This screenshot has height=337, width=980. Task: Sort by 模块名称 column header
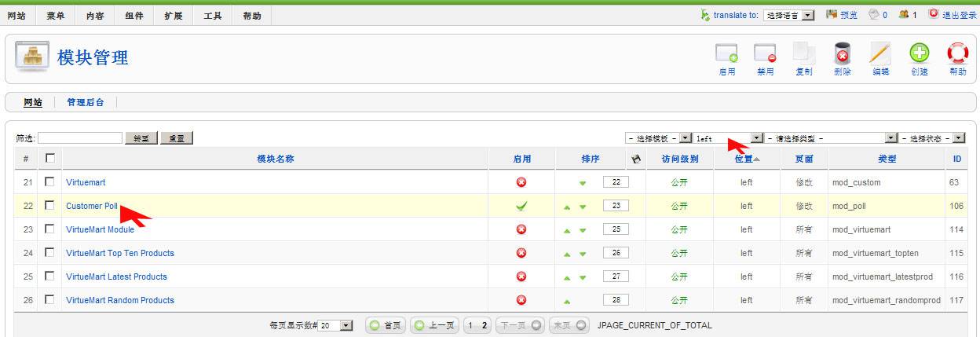point(276,159)
